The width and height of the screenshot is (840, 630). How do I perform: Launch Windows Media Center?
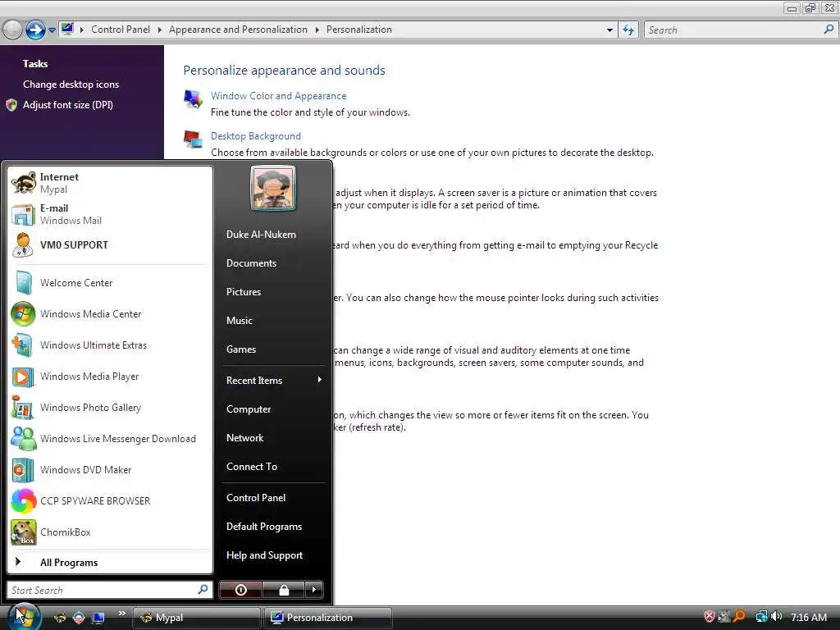110,314
